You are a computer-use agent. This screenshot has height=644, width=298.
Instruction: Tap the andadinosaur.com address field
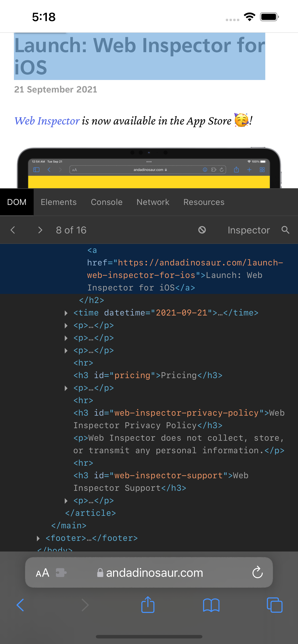tap(154, 573)
